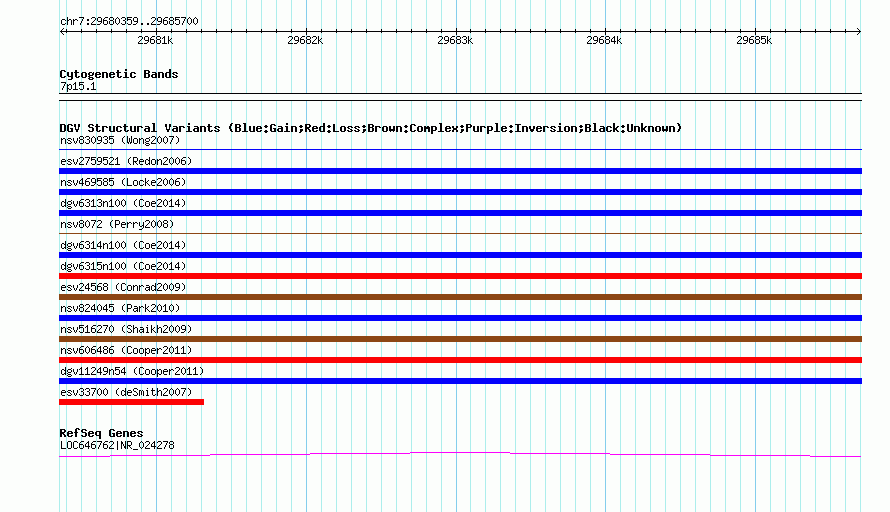Open variant nsv516270 (Shaikh2009) label
The height and width of the screenshot is (512, 890).
126,329
